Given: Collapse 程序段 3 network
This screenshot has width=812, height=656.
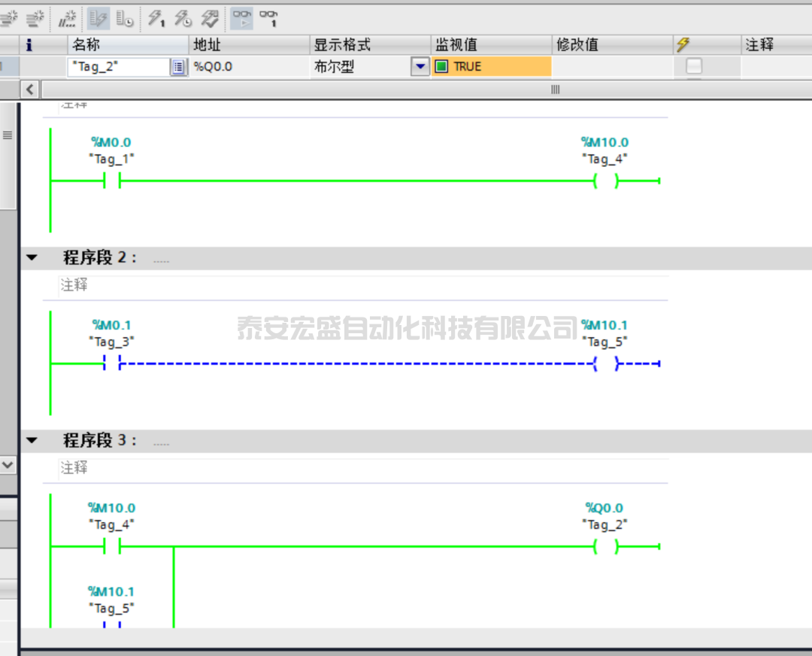Looking at the screenshot, I should tap(32, 441).
